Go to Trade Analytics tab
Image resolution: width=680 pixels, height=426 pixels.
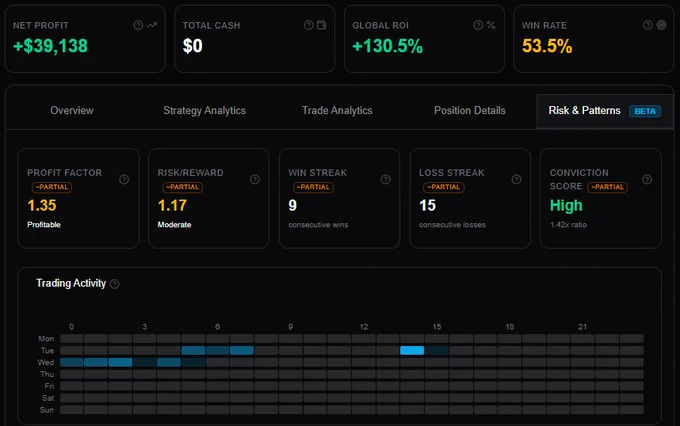337,111
